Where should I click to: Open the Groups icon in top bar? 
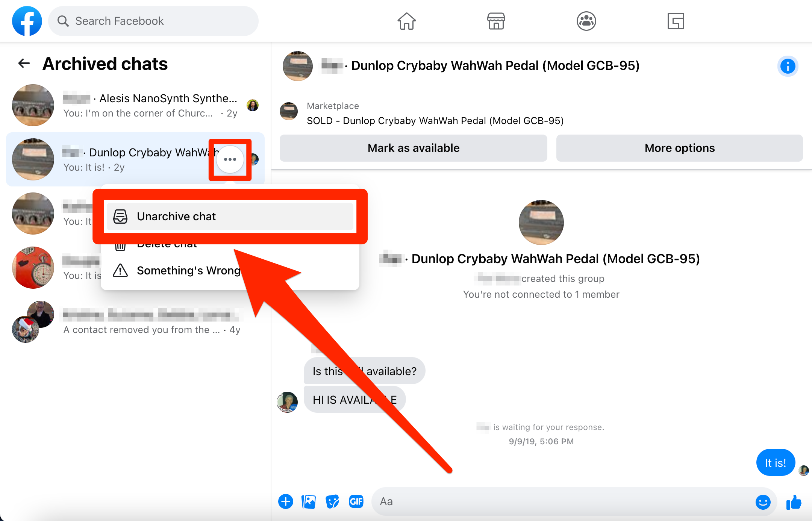[x=586, y=21]
